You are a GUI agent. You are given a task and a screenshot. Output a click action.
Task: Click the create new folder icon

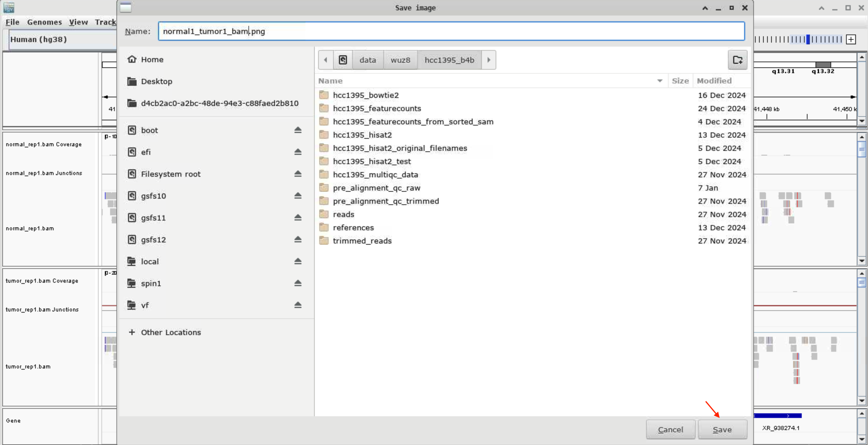pos(737,60)
